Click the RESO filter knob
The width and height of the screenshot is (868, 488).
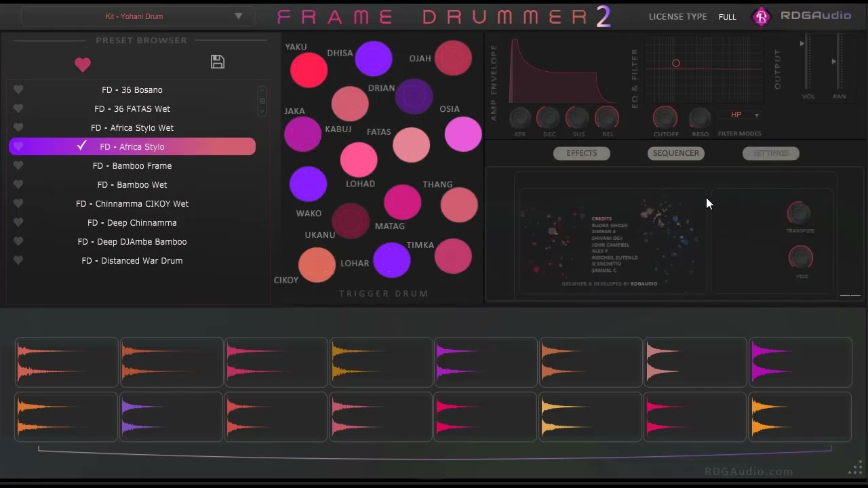point(700,118)
